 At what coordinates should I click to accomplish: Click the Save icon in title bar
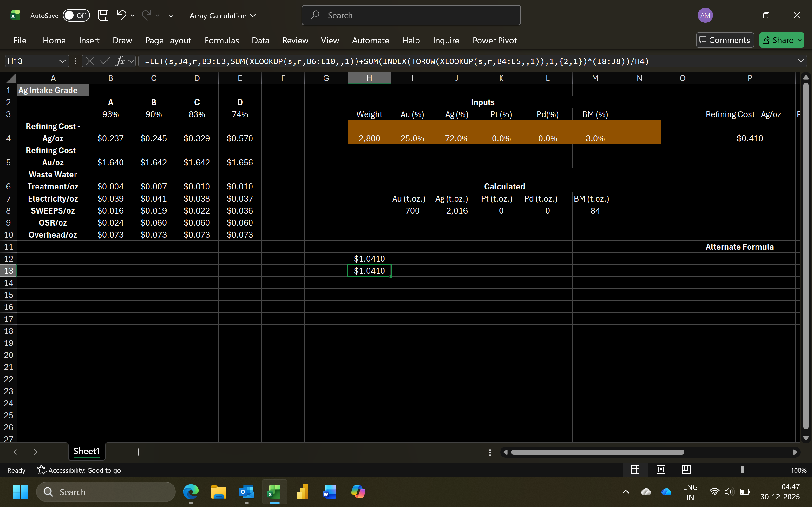pyautogui.click(x=103, y=16)
